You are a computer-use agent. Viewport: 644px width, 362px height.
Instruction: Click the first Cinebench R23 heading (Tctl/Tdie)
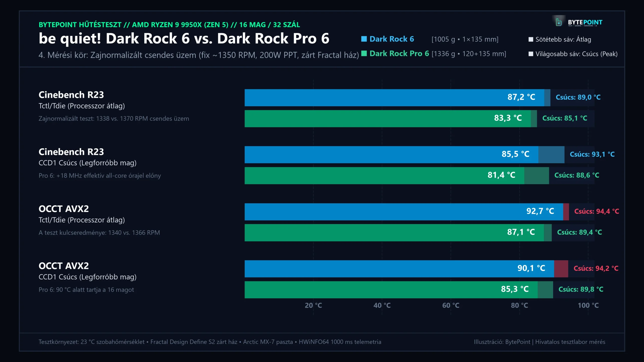tap(71, 95)
